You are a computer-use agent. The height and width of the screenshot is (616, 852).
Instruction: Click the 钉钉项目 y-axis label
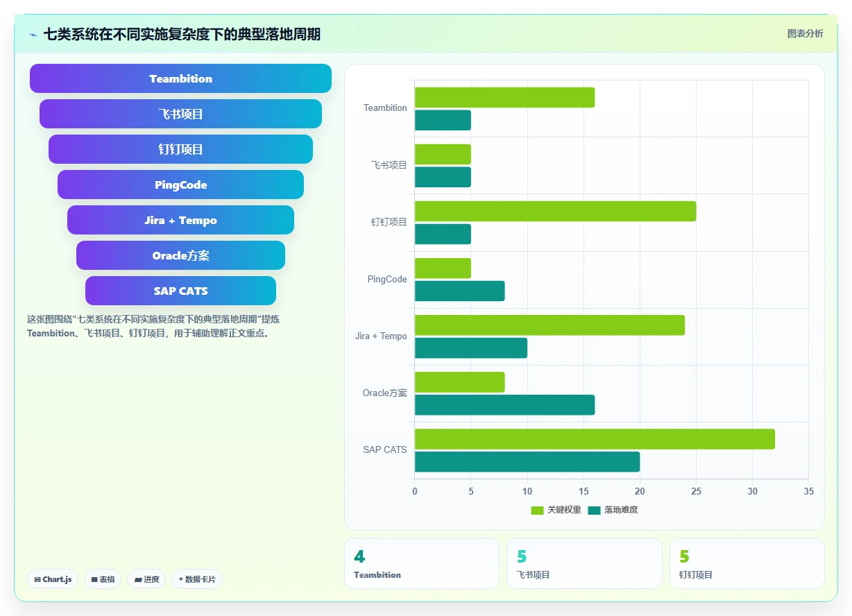tap(389, 222)
